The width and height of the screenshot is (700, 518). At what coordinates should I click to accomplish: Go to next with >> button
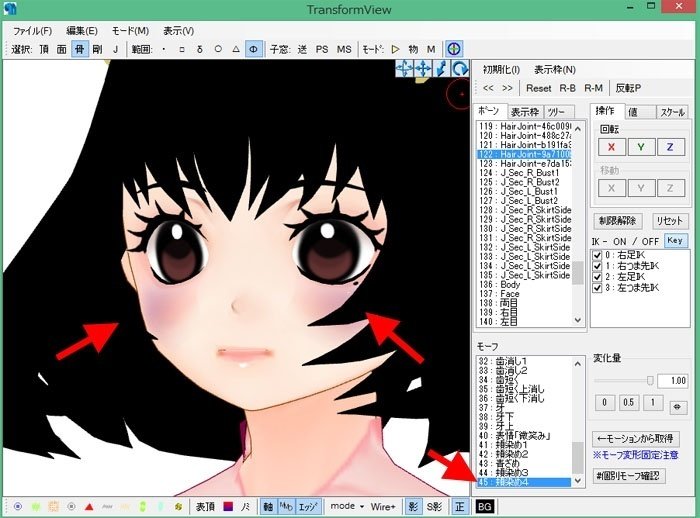point(507,88)
